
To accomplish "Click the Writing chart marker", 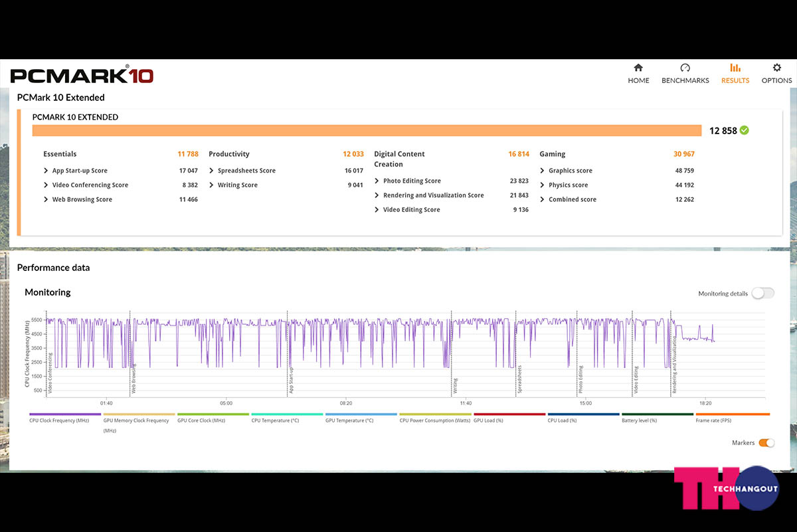I will pyautogui.click(x=455, y=387).
